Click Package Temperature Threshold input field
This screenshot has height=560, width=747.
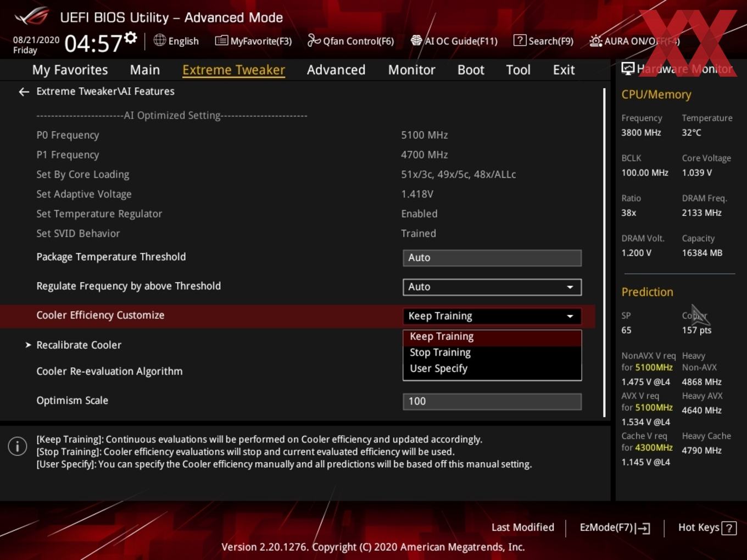point(492,257)
